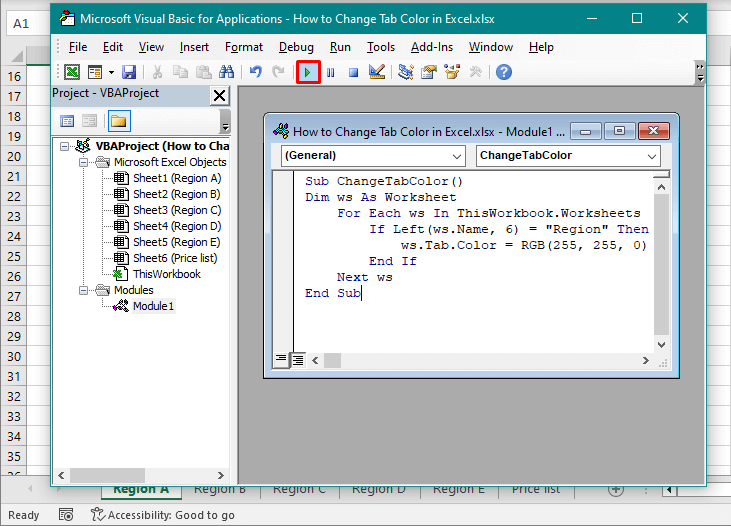Open the ChangeTabColor procedure dropdown
This screenshot has width=731, height=526.
coord(567,156)
